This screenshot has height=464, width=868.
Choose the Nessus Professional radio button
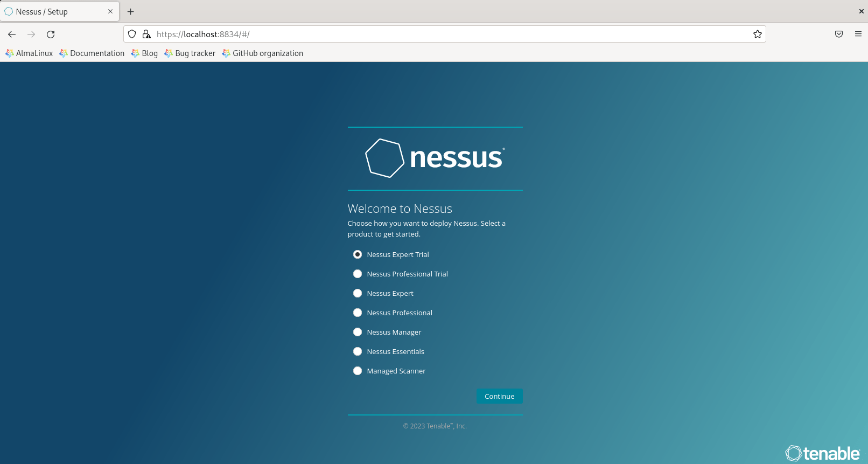tap(358, 313)
